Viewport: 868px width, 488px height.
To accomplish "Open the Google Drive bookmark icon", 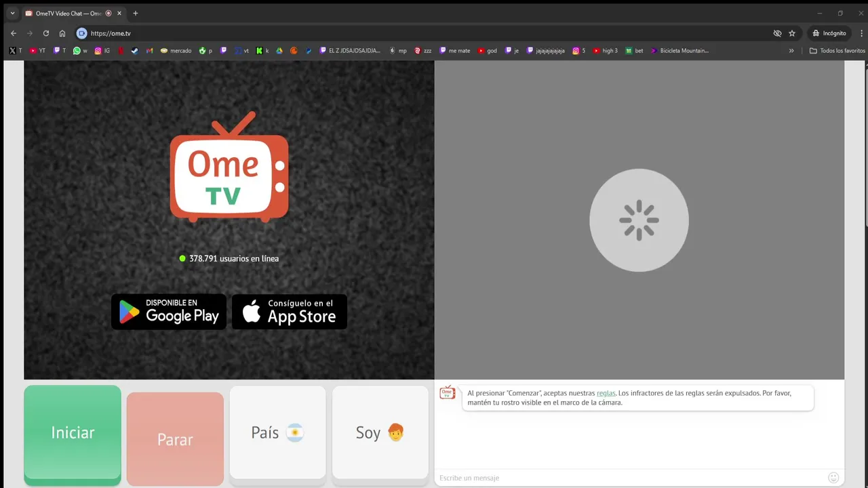I will (279, 51).
